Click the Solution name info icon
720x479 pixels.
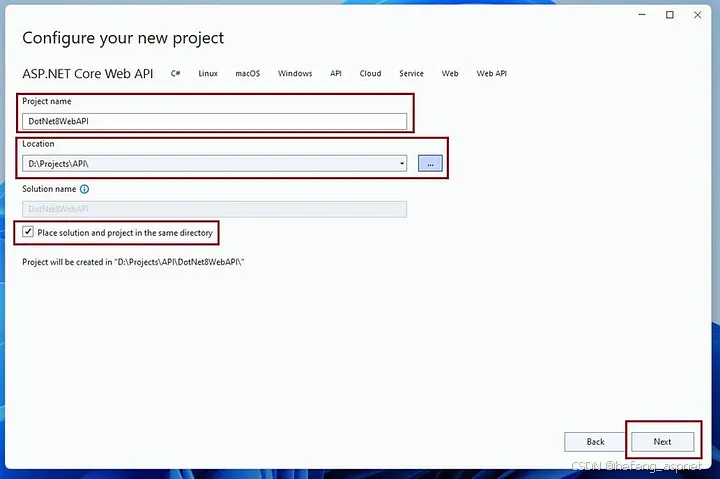pyautogui.click(x=84, y=189)
